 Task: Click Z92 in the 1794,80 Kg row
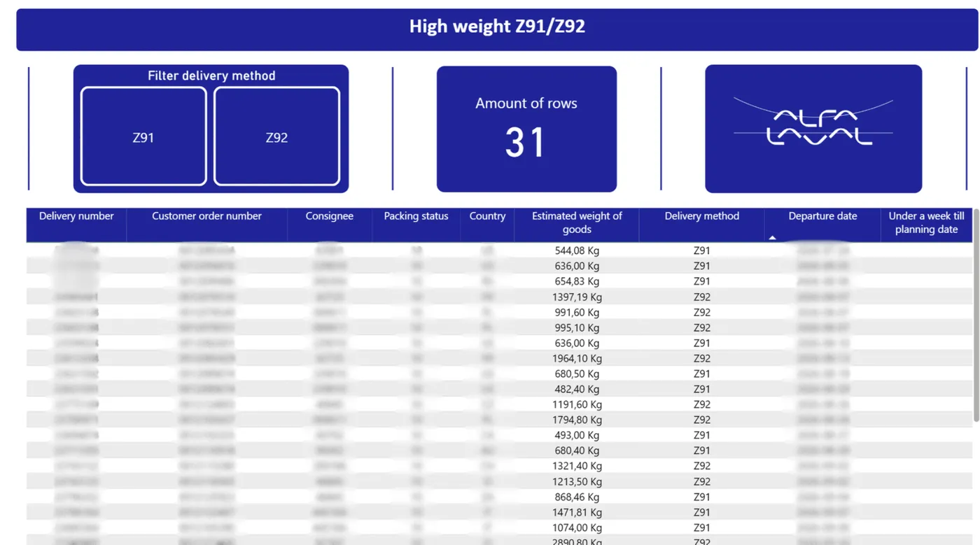point(701,420)
